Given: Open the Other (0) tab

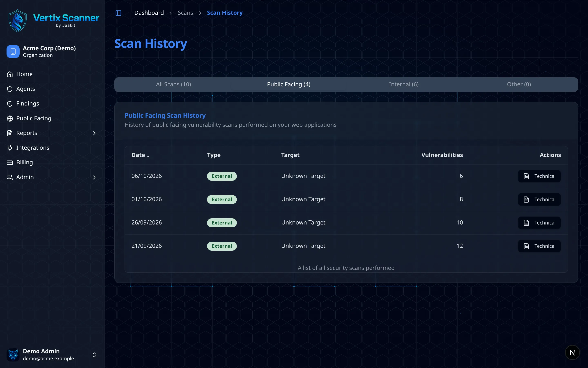Looking at the screenshot, I should coord(519,84).
